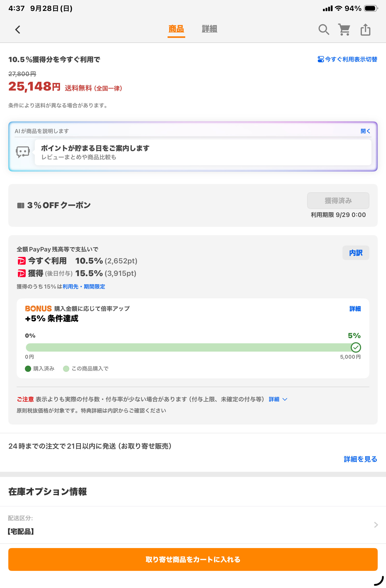Open shipping 詳細を見る link

[x=360, y=459]
